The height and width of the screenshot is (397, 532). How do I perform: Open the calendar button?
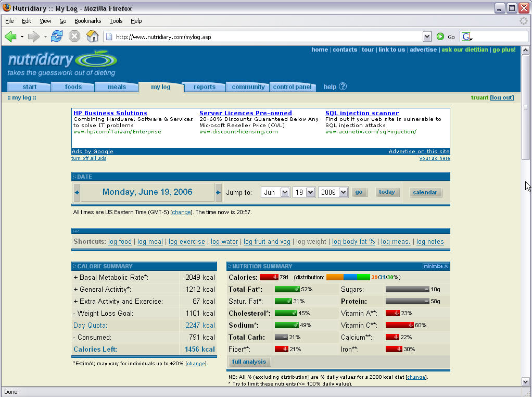(425, 193)
